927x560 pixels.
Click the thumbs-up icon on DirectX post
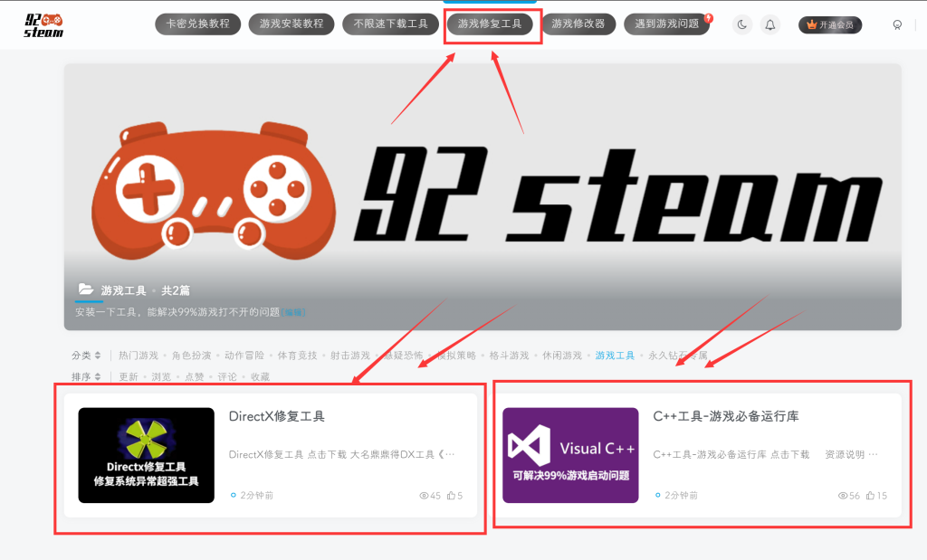450,496
